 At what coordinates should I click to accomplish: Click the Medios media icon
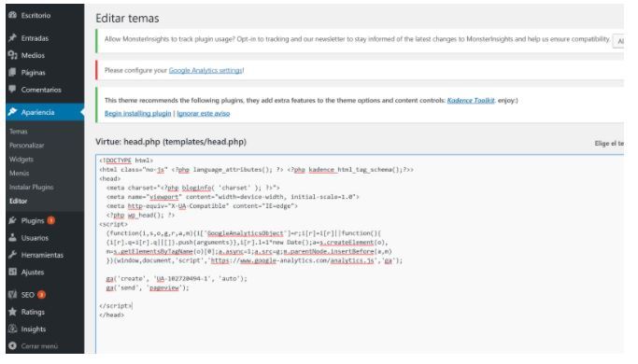tap(12, 55)
